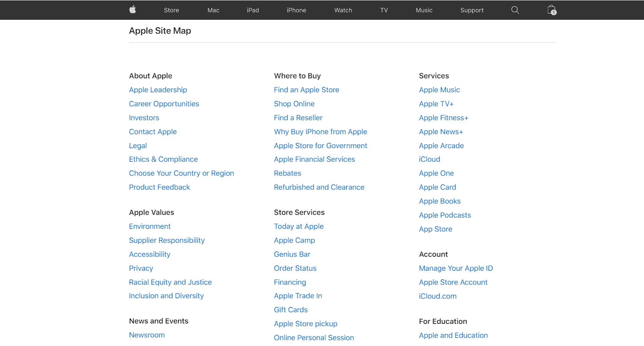Open Why Buy iPhone from Apple
The image size is (644, 346).
point(320,132)
